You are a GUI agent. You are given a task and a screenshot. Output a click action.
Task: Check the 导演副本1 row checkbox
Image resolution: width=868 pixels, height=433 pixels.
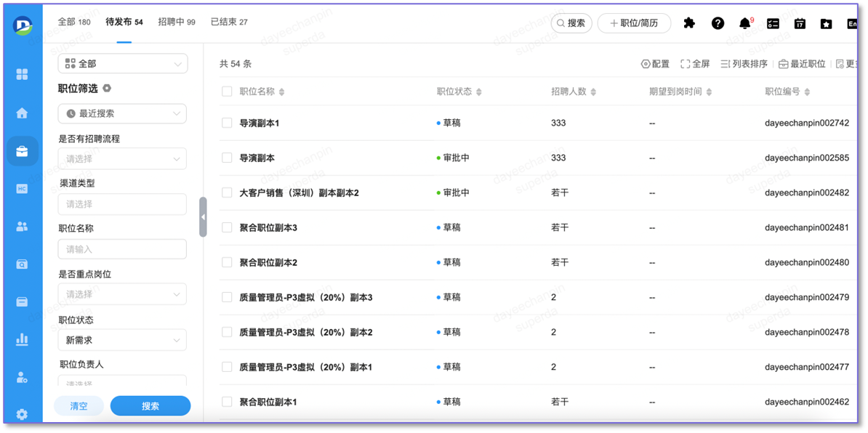coord(227,123)
